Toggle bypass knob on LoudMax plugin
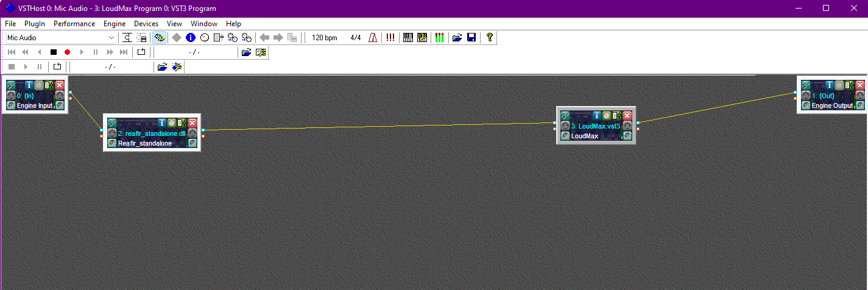This screenshot has height=290, width=868. (x=607, y=115)
